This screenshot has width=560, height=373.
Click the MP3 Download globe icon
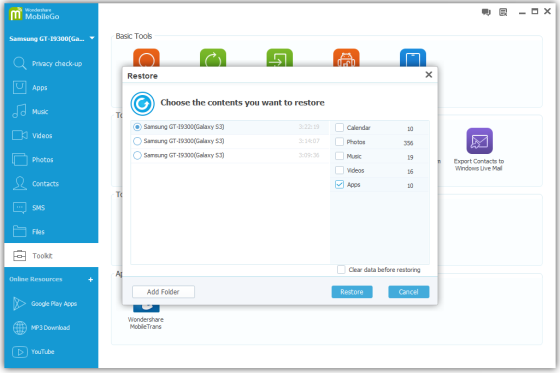click(20, 328)
